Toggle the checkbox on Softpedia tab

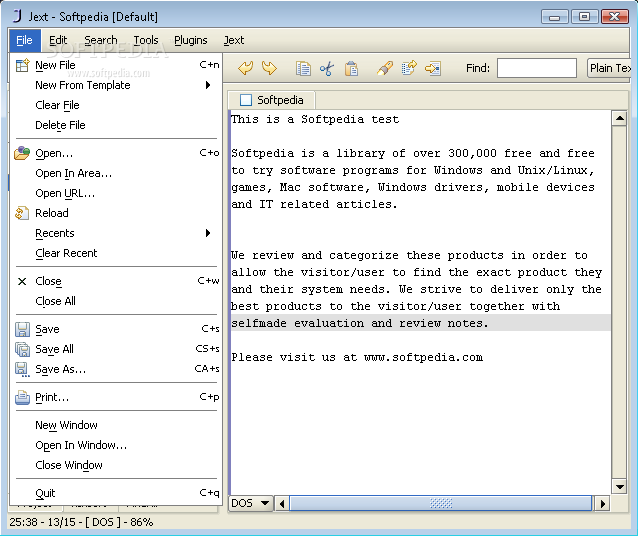click(x=246, y=100)
